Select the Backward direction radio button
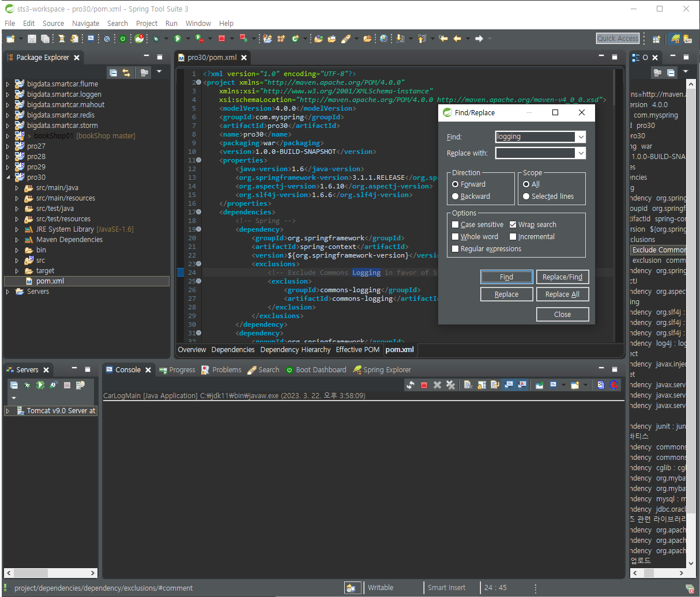This screenshot has width=700, height=597. [456, 197]
